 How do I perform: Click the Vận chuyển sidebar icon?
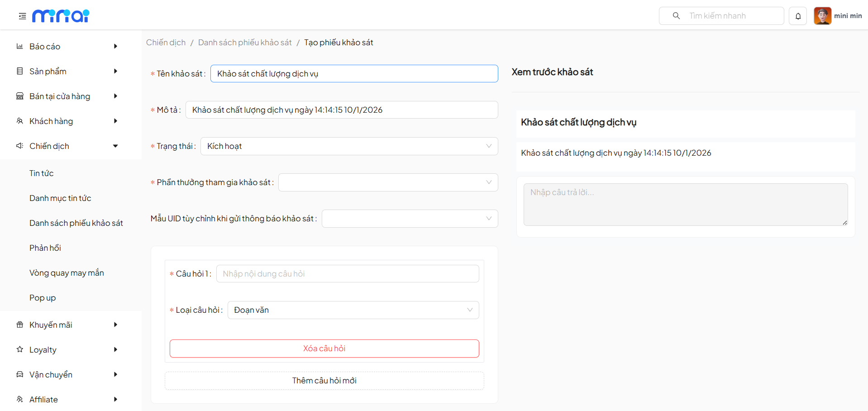[19, 374]
